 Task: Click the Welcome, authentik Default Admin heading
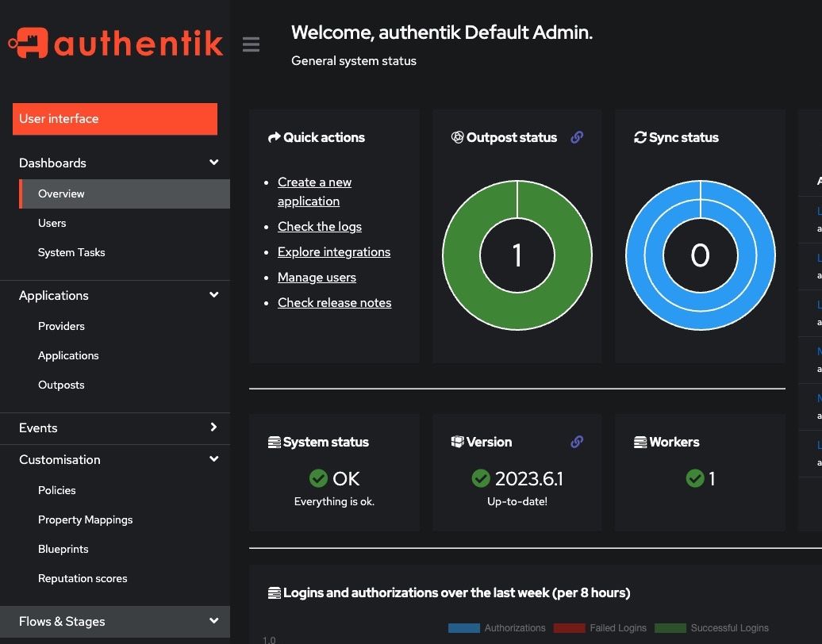click(442, 33)
